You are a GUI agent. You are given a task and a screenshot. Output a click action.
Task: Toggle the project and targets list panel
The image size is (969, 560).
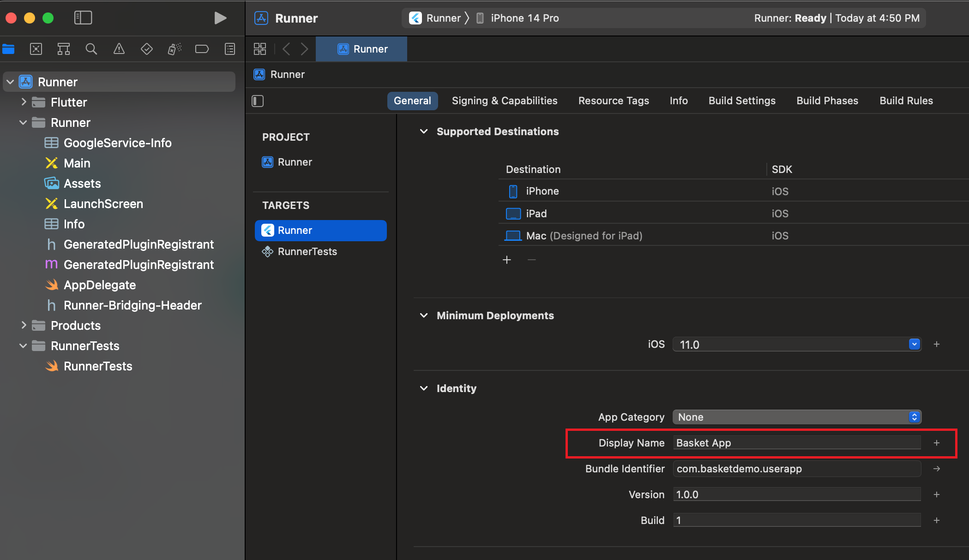[258, 101]
